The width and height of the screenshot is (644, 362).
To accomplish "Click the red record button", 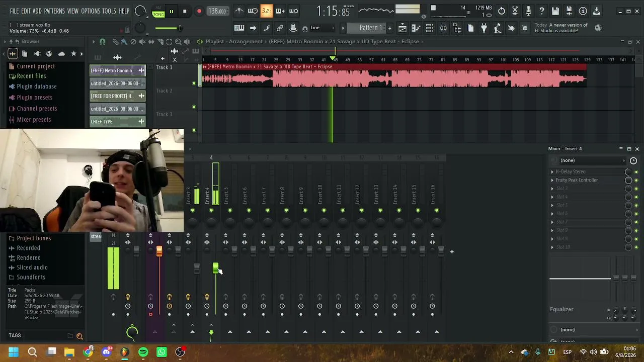I will point(199,11).
